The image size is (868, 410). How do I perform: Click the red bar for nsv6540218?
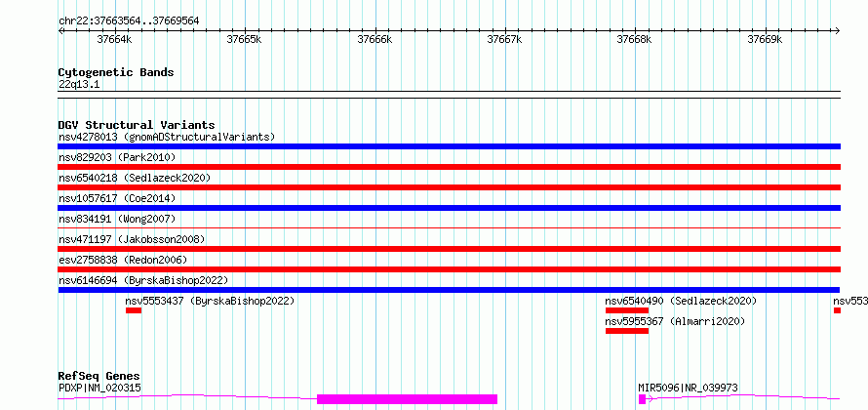click(449, 187)
